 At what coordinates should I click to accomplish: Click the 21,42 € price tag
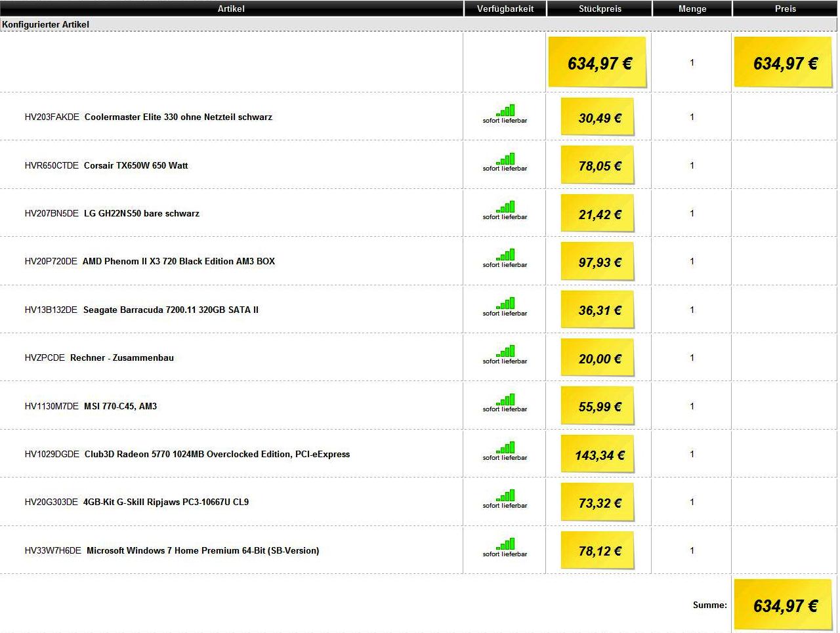pos(598,213)
